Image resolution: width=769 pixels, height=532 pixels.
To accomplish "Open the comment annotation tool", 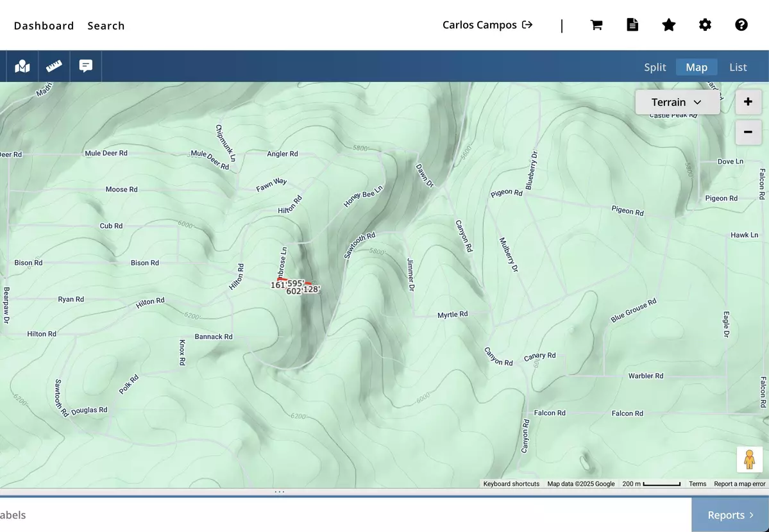I will [85, 66].
